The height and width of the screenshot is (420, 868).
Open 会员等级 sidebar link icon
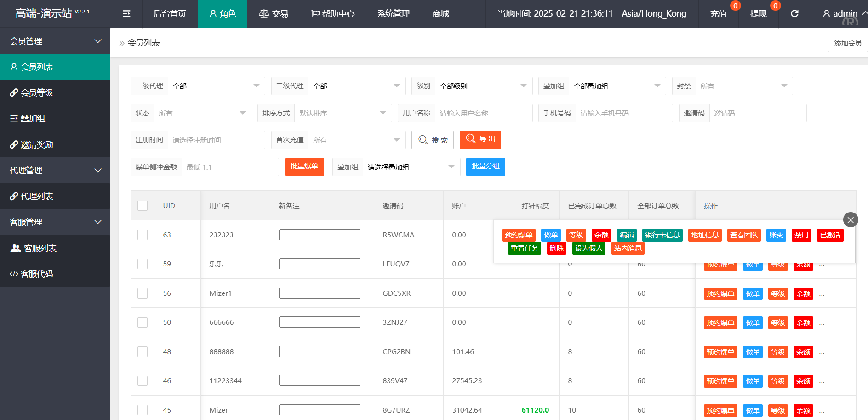point(14,92)
